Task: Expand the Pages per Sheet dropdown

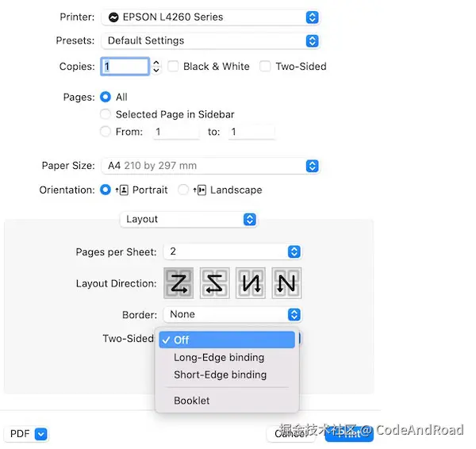Action: (232, 251)
